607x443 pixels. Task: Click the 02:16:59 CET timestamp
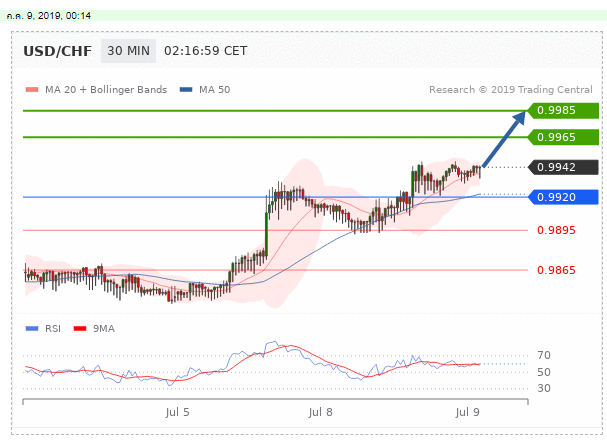(206, 51)
